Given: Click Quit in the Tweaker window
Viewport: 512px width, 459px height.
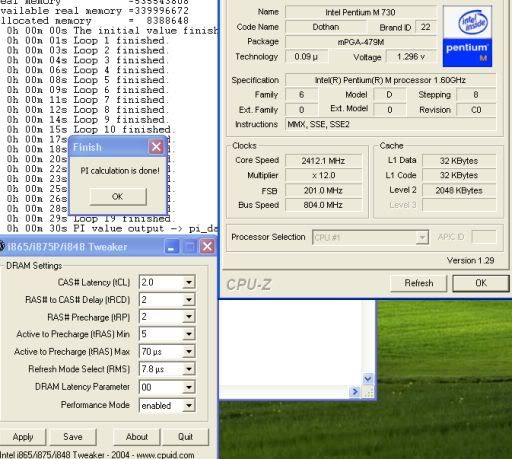Looking at the screenshot, I should pos(185,437).
